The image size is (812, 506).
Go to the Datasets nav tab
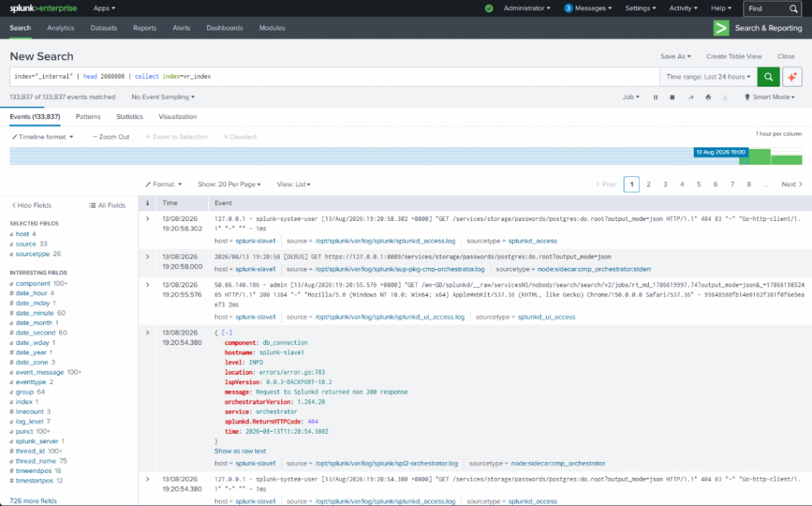pyautogui.click(x=104, y=28)
